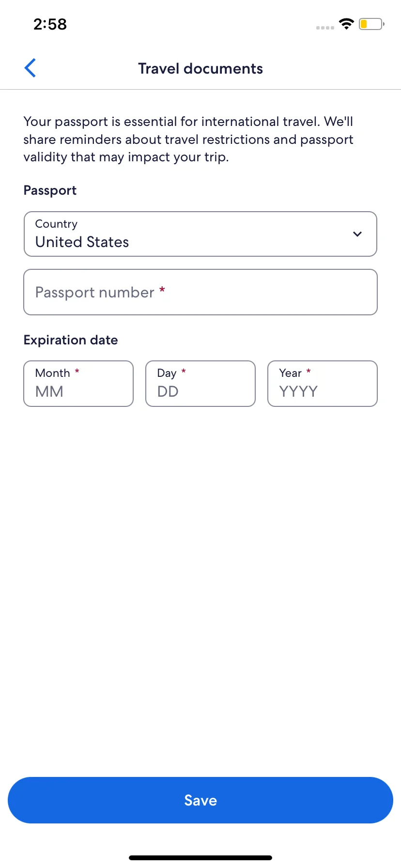This screenshot has height=868, width=401.
Task: Expand the Country dropdown chevron
Action: point(357,234)
